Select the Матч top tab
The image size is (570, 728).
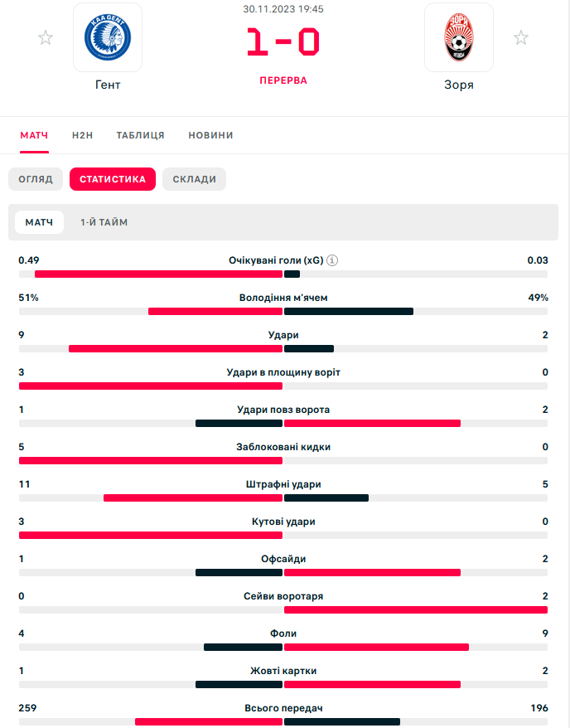point(34,135)
